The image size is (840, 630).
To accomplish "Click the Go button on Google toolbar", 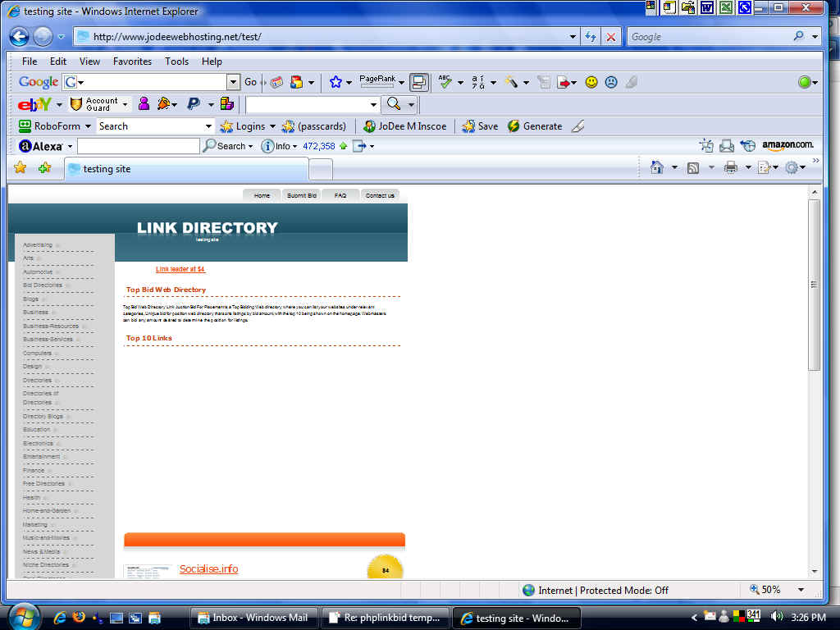I will [x=250, y=82].
